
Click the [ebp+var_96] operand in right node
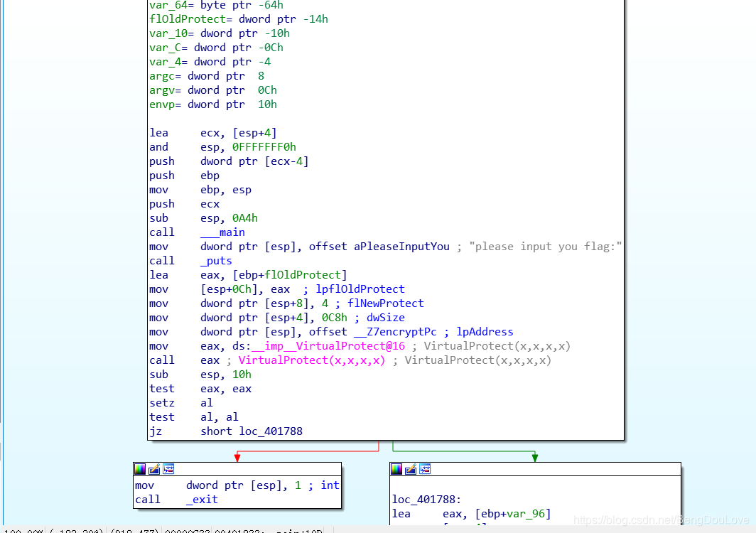(513, 514)
